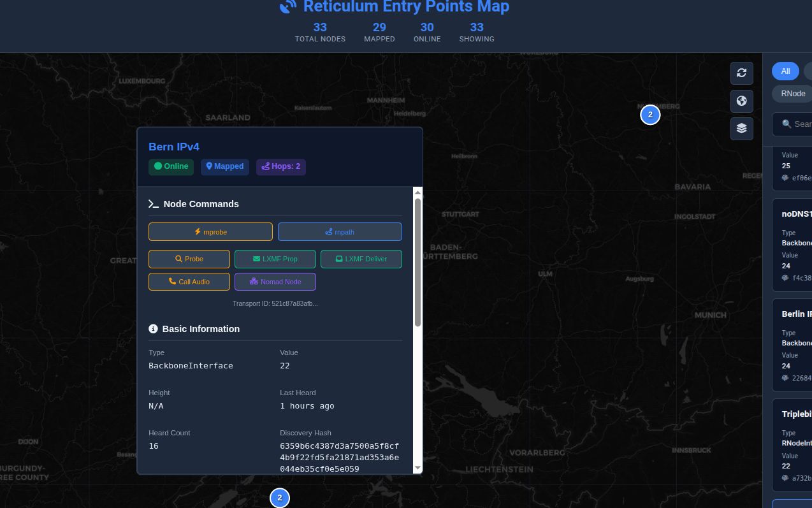This screenshot has height=508, width=812.
Task: Click the Reticulum satellite dish logo icon
Action: click(x=288, y=6)
